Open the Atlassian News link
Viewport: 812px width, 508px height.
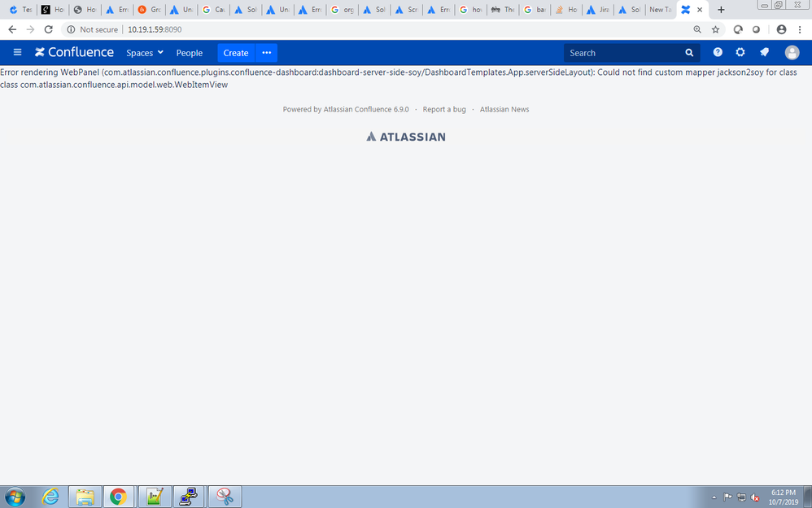pos(504,109)
